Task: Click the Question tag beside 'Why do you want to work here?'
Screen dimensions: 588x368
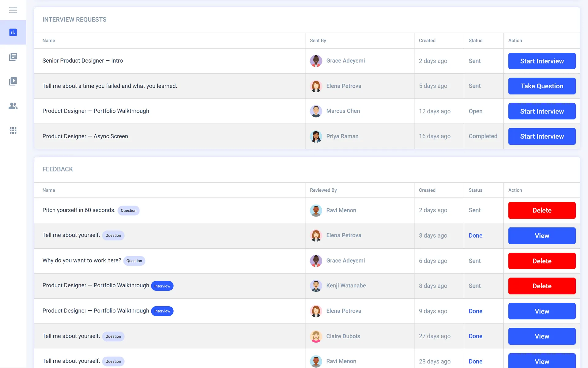Action: coord(134,261)
